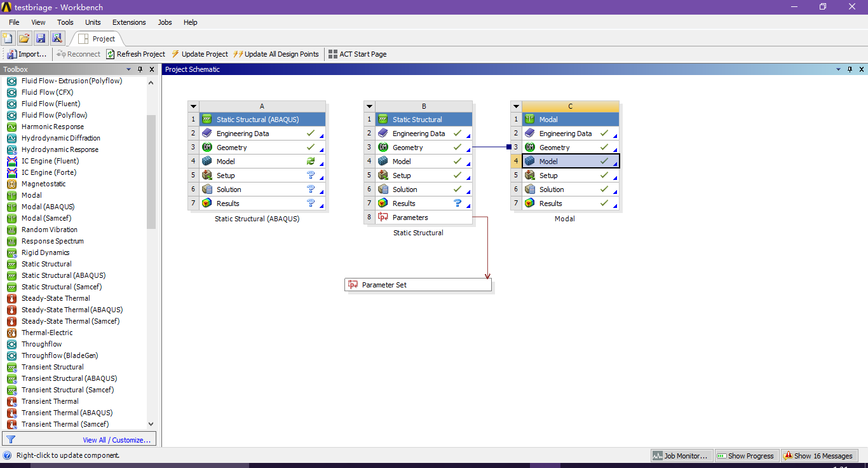The height and width of the screenshot is (468, 868).
Task: Click the New Project toolbar icon
Action: (8, 38)
